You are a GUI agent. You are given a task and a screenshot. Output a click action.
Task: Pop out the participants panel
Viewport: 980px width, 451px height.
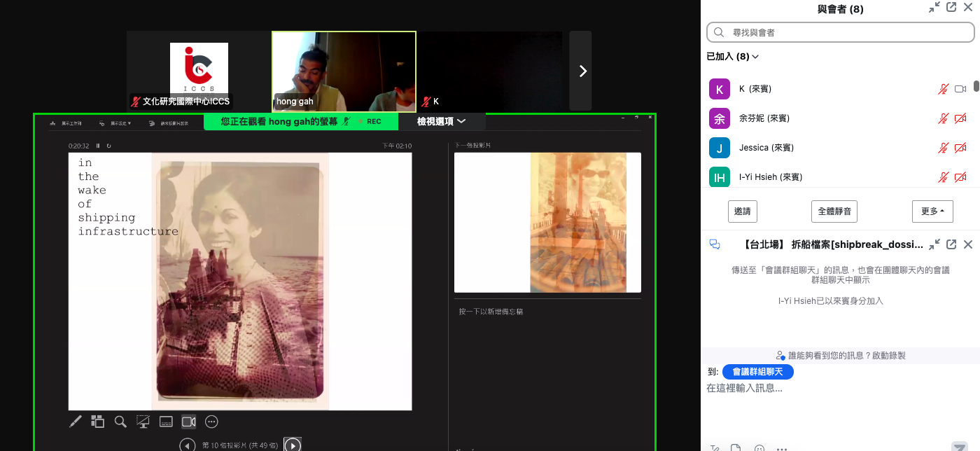(x=951, y=8)
